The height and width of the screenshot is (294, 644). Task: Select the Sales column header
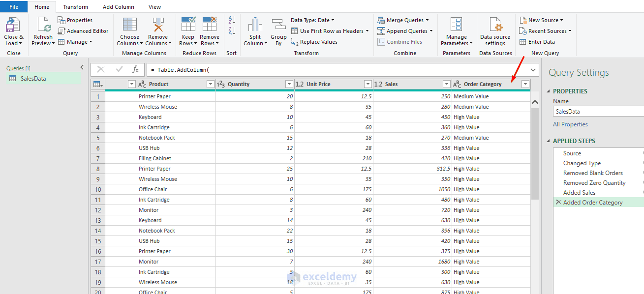click(x=412, y=84)
